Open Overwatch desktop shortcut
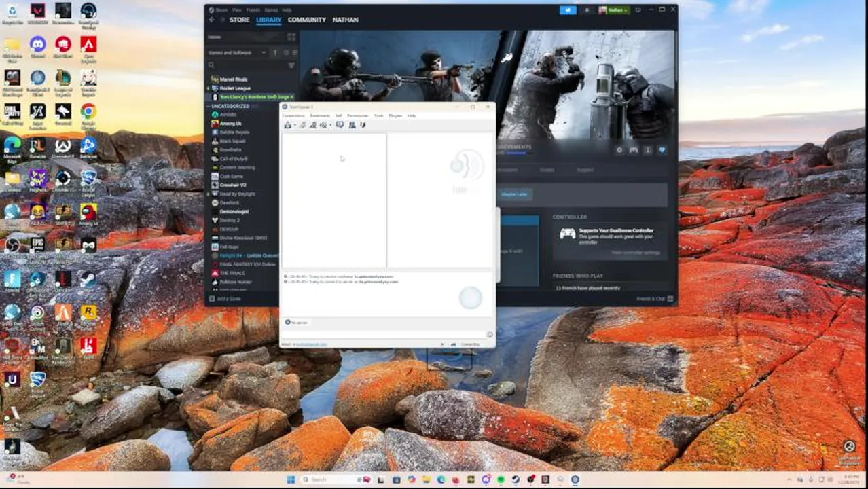This screenshot has width=868, height=489. click(x=62, y=149)
